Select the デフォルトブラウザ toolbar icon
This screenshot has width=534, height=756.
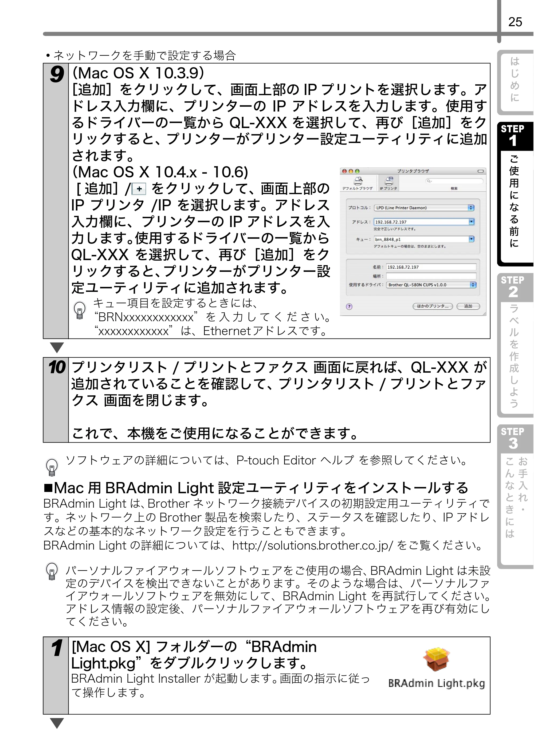[358, 183]
